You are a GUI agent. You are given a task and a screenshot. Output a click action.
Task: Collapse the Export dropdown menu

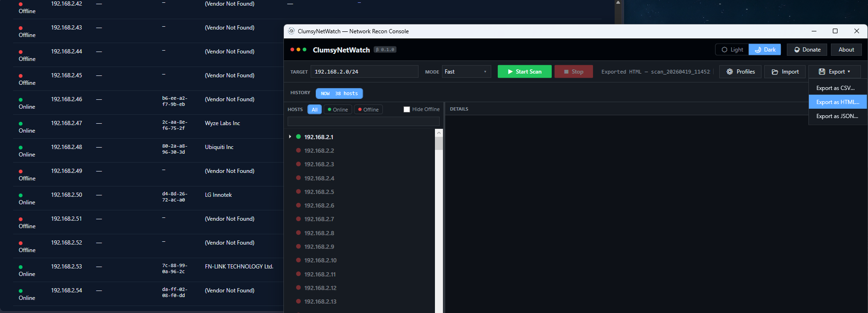[834, 72]
